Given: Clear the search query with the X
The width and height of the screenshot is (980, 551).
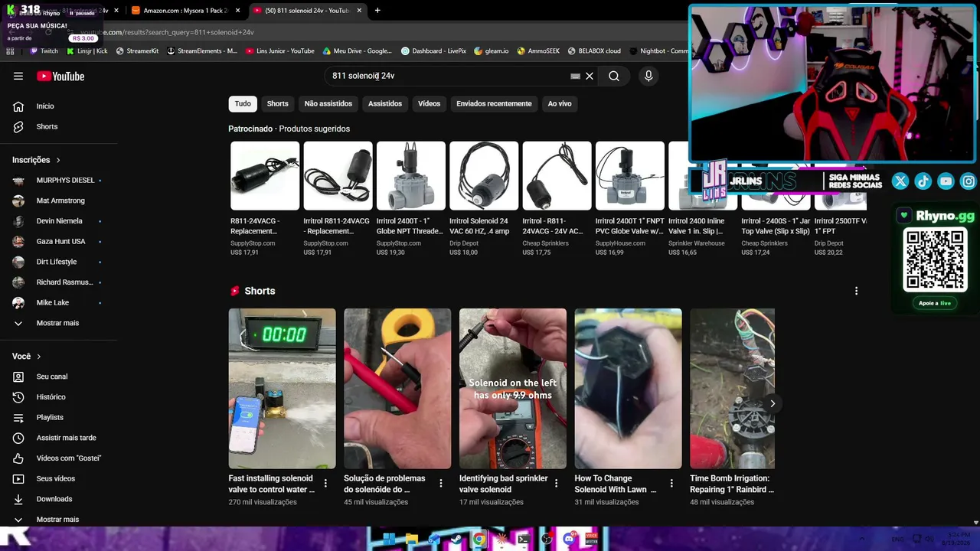Looking at the screenshot, I should tap(590, 76).
